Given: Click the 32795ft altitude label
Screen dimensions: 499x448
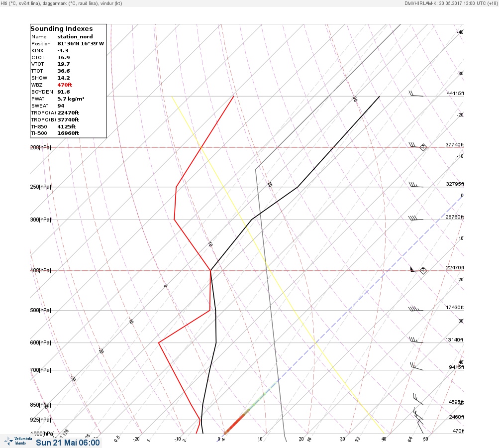Looking at the screenshot, I should pos(455,184).
